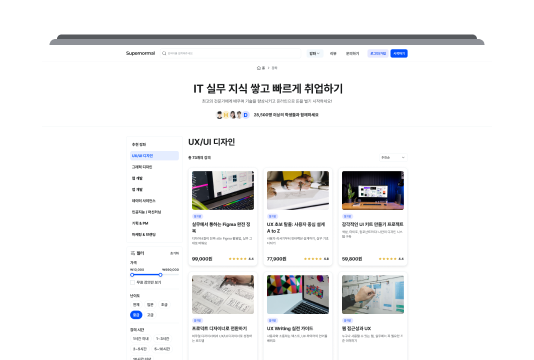
Task: Click the minimum price slider handle
Action: (x=132, y=275)
